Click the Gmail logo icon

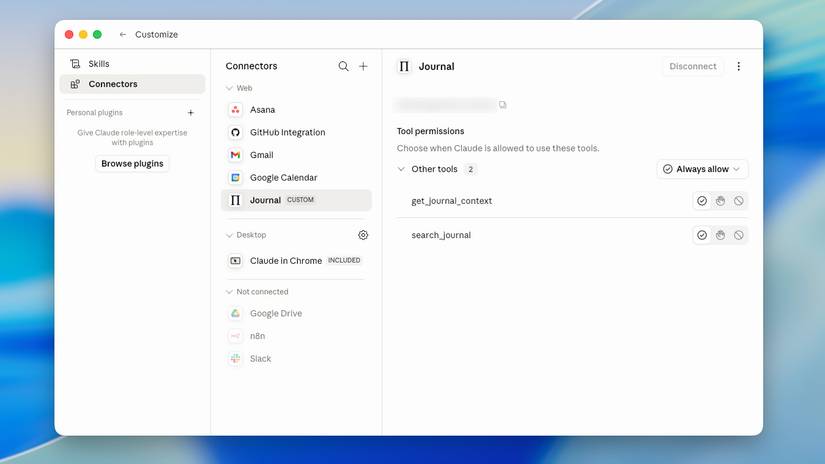[x=235, y=155]
